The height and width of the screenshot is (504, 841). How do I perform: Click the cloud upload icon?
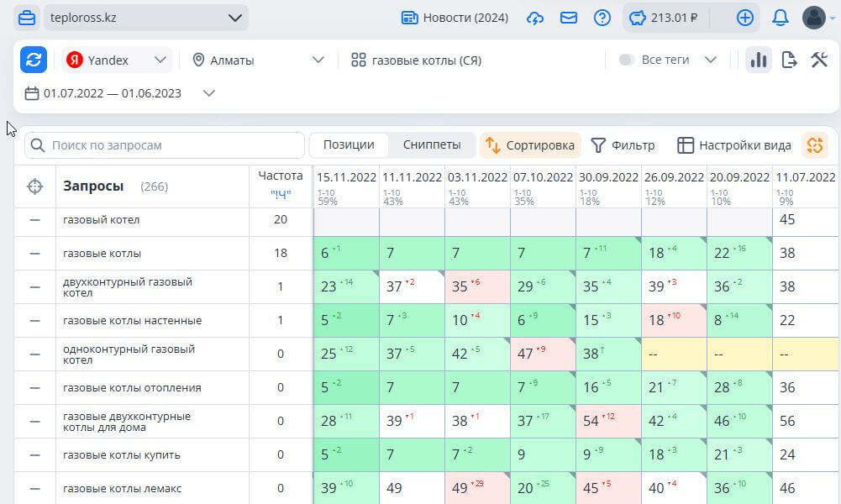pos(535,18)
